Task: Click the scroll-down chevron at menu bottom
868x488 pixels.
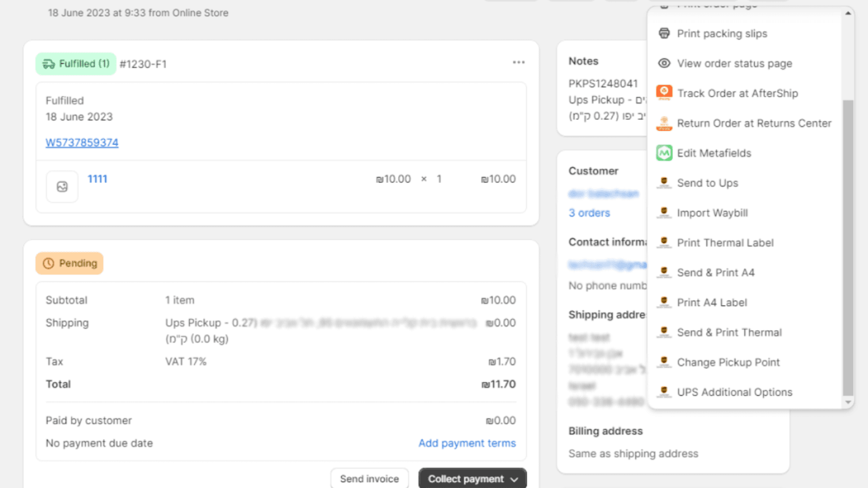Action: pos(848,402)
